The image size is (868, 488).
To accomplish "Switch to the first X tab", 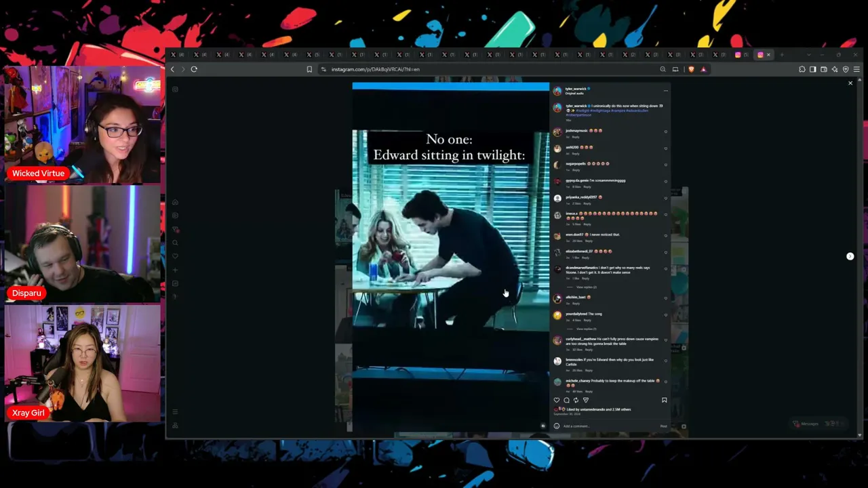I will tap(177, 55).
